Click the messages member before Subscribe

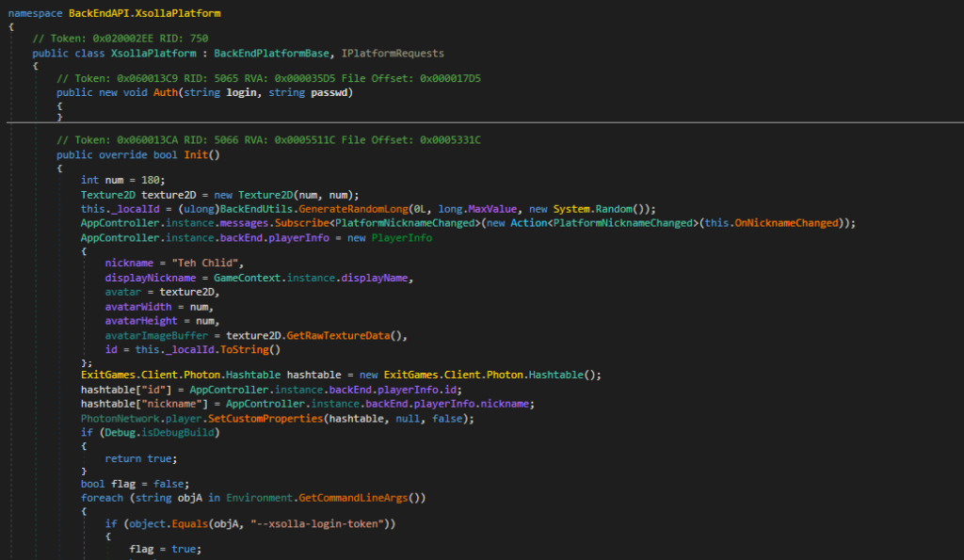pyautogui.click(x=244, y=222)
